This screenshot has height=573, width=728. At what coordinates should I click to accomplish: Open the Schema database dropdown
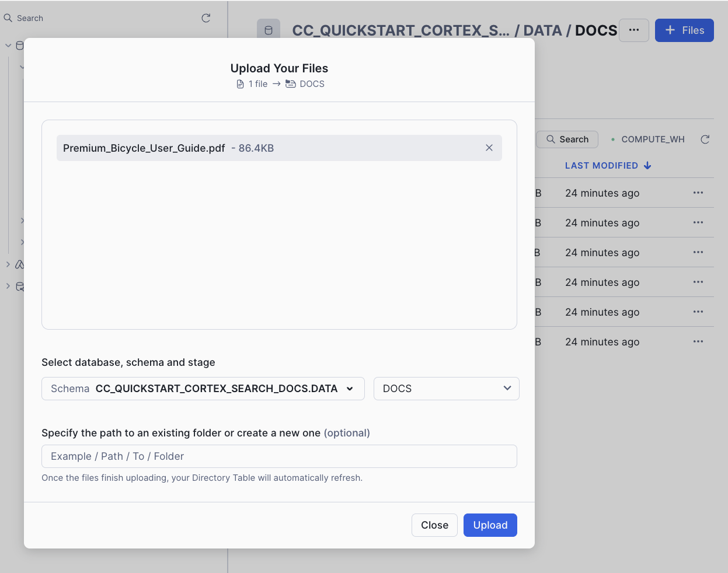pos(203,389)
